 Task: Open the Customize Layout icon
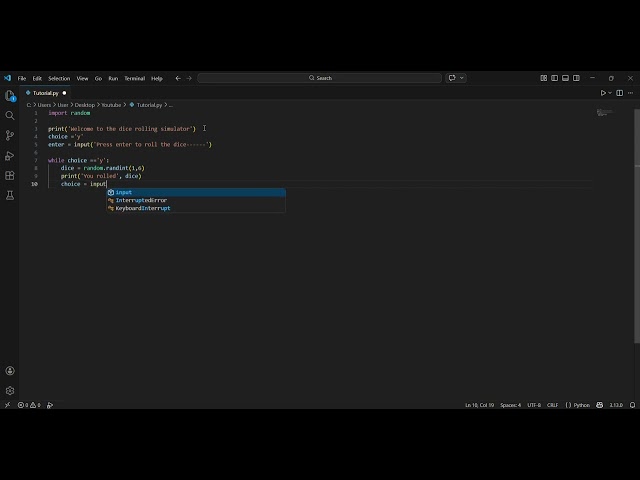(x=544, y=78)
